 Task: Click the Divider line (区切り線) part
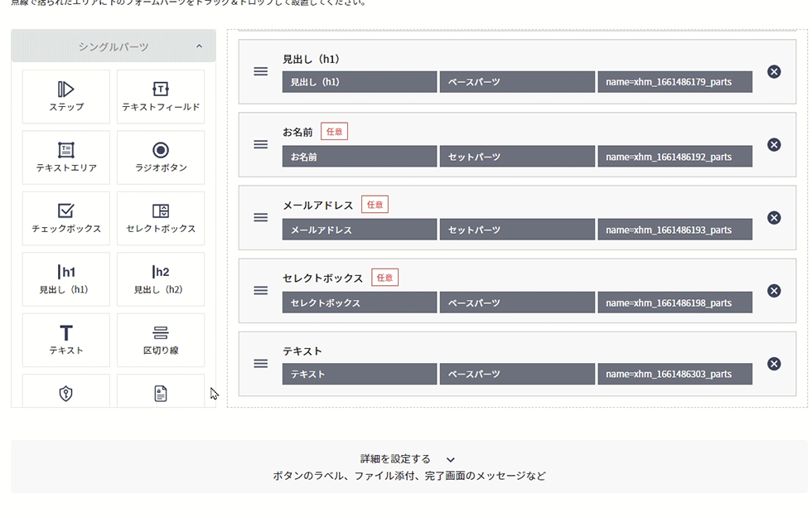(x=161, y=340)
